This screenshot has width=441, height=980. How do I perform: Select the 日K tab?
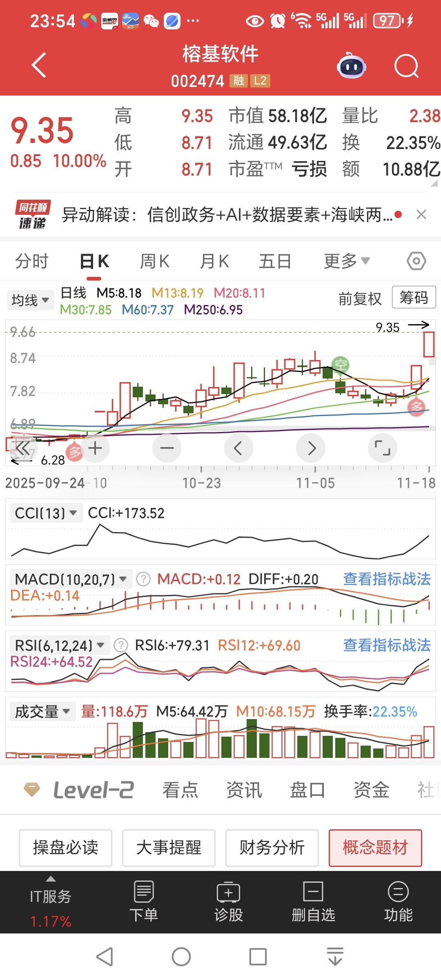[94, 261]
